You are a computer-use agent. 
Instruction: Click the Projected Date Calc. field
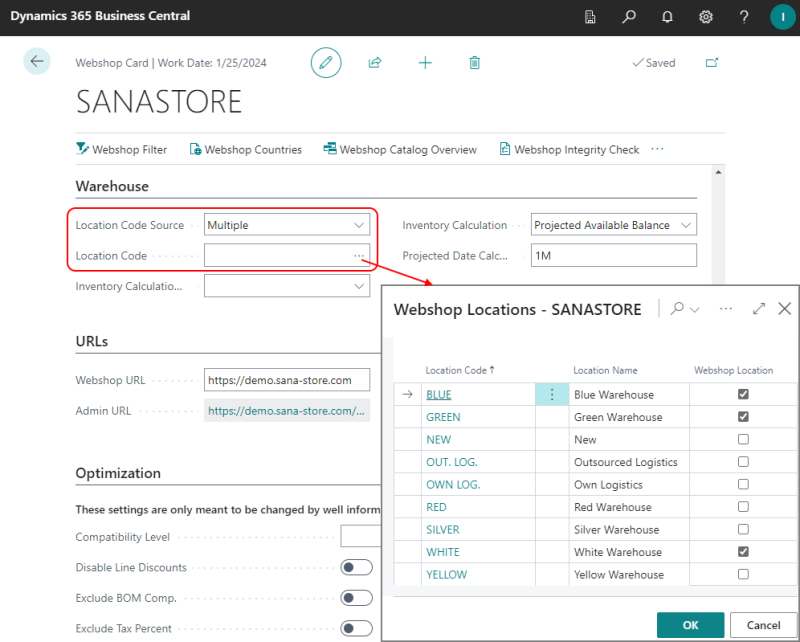tap(614, 255)
